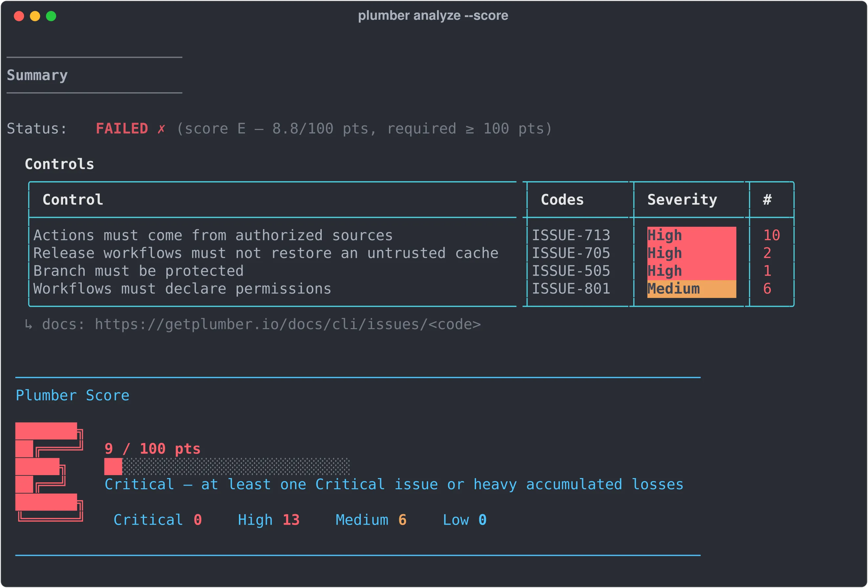This screenshot has height=588, width=868.
Task: Click the Control column header
Action: coord(73,200)
